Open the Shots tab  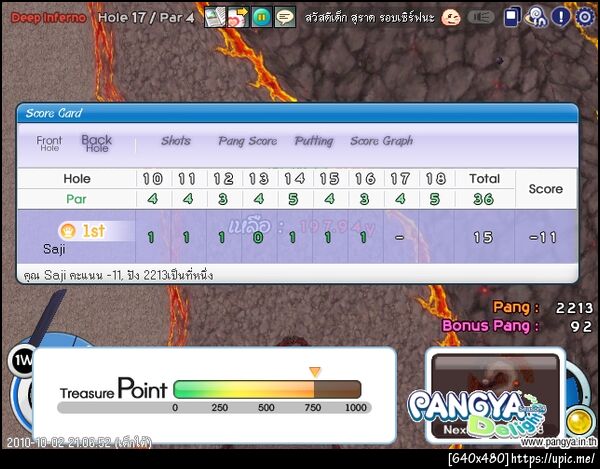(x=176, y=141)
